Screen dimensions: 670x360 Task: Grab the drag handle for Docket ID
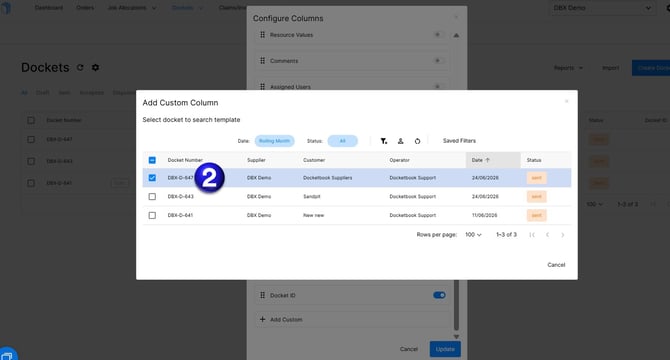pyautogui.click(x=262, y=295)
